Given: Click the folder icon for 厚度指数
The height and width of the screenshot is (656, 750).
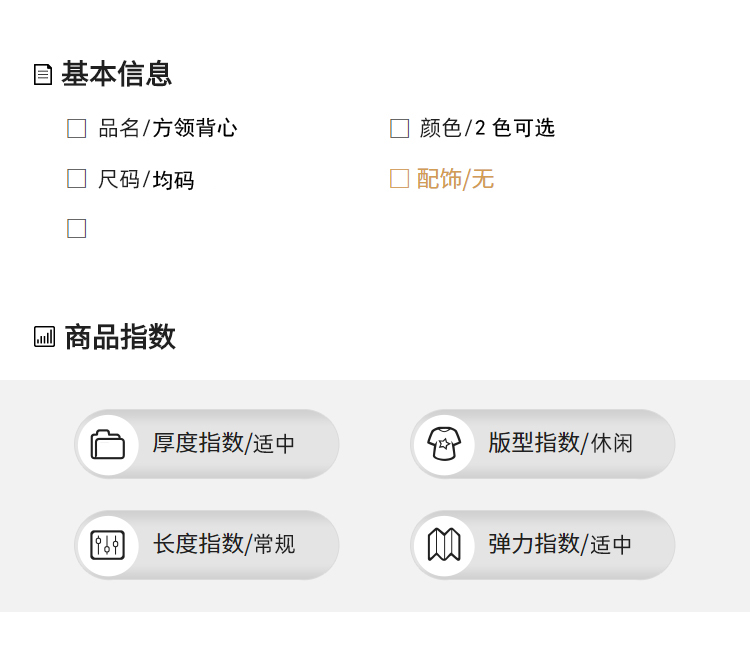Looking at the screenshot, I should pyautogui.click(x=108, y=445).
